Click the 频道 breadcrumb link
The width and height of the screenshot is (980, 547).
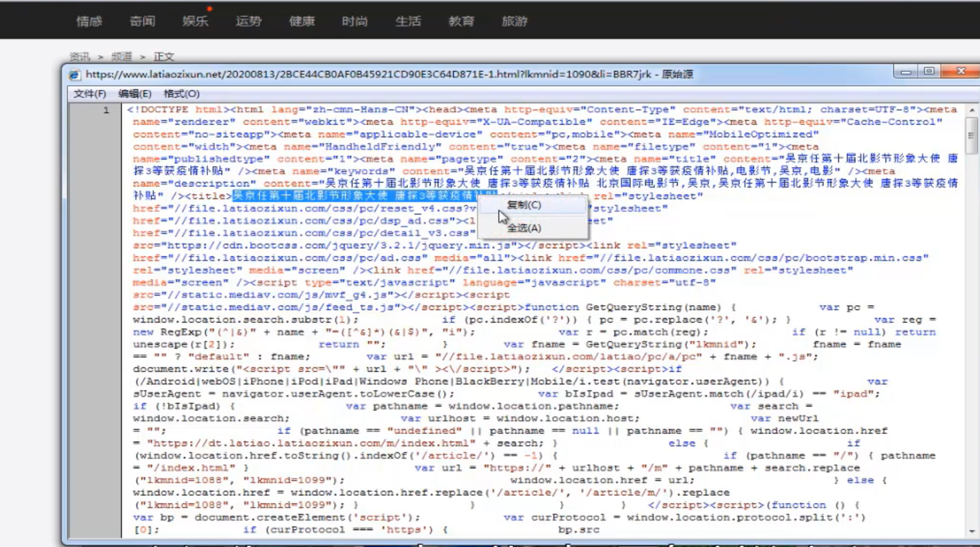click(x=122, y=57)
